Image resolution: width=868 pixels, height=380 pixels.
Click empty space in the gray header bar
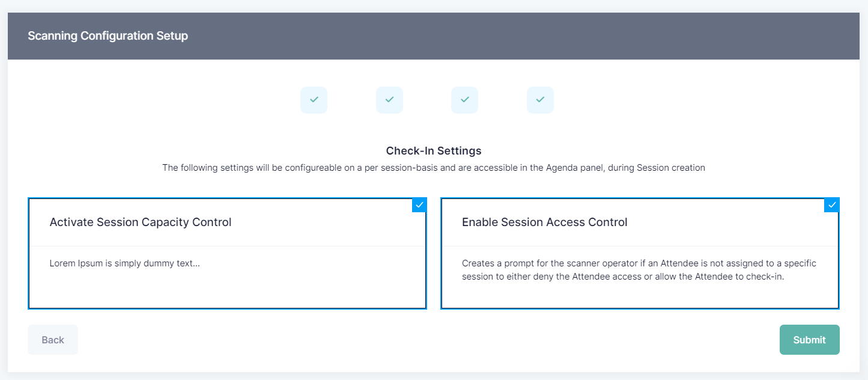coord(541,36)
